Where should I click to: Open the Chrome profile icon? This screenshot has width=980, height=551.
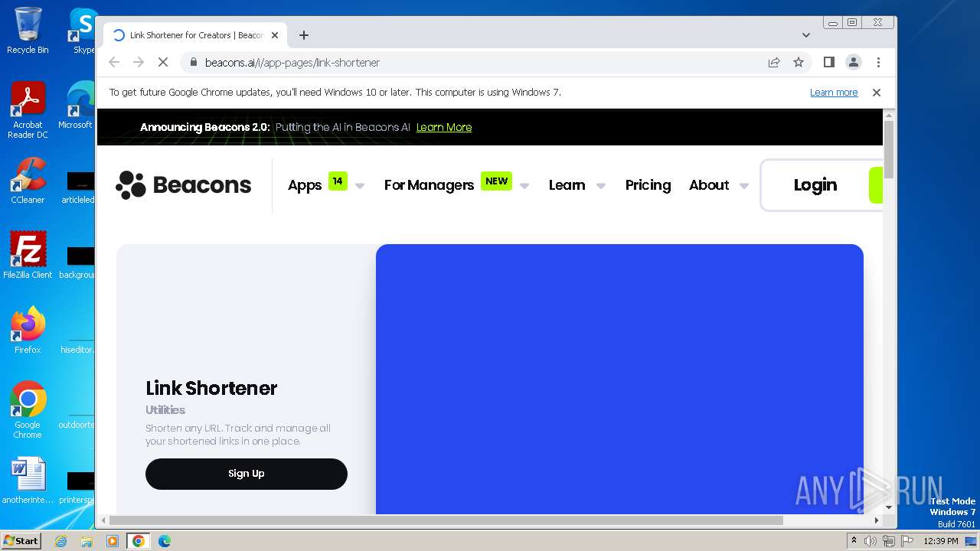click(853, 63)
